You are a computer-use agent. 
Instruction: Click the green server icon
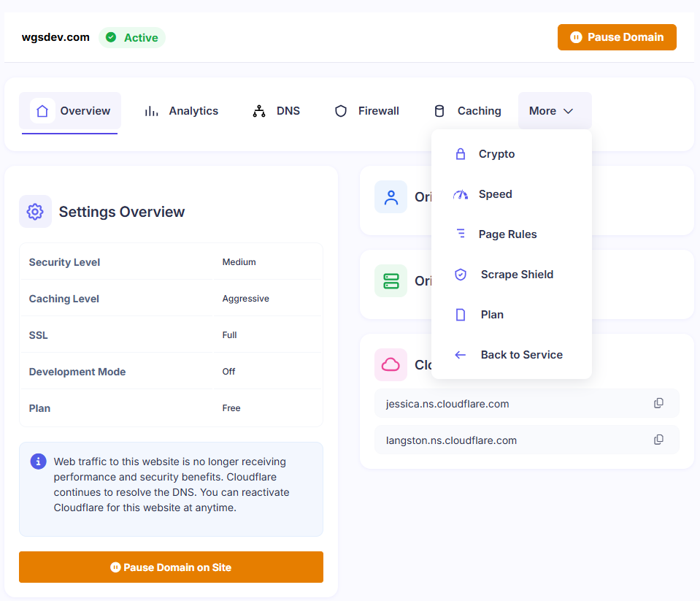[391, 281]
